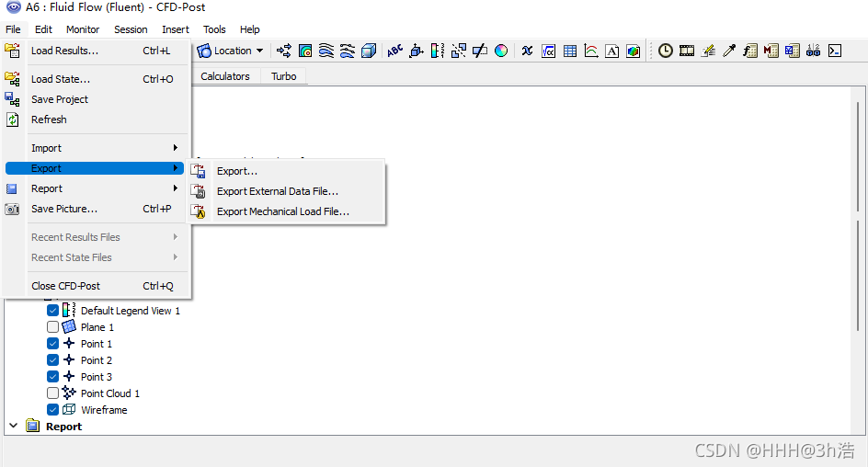Click the Volume Rendering cube icon
Viewport: 868px width, 467px height.
(368, 51)
